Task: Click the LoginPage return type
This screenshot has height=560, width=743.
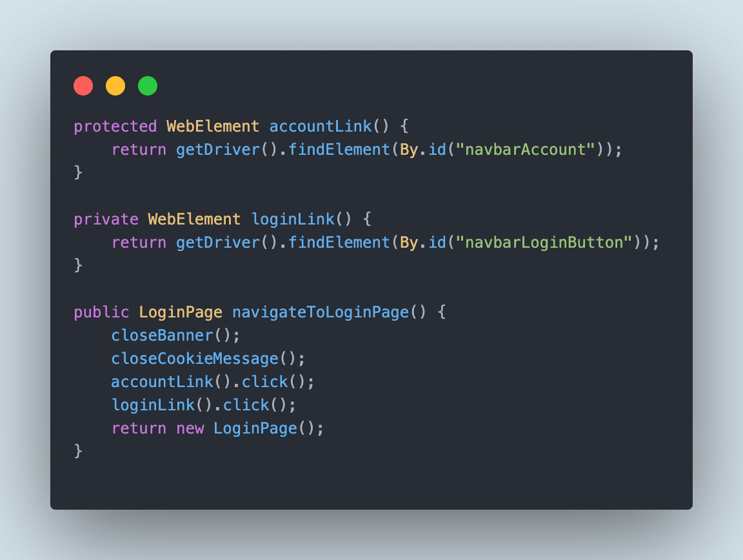Action: tap(181, 312)
